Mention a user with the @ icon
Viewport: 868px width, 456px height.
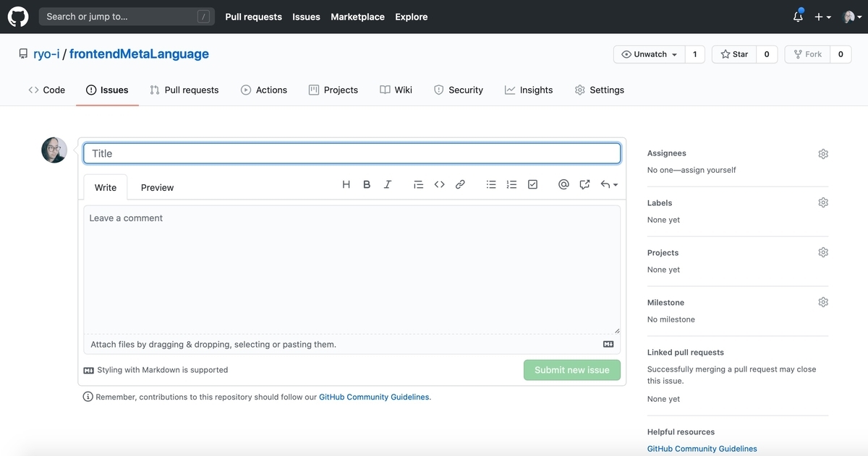pos(563,185)
